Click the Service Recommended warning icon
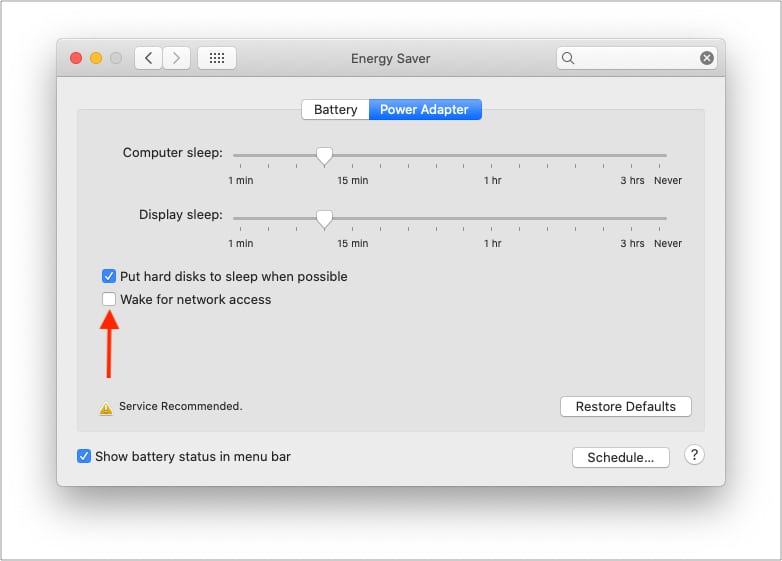 click(x=105, y=407)
